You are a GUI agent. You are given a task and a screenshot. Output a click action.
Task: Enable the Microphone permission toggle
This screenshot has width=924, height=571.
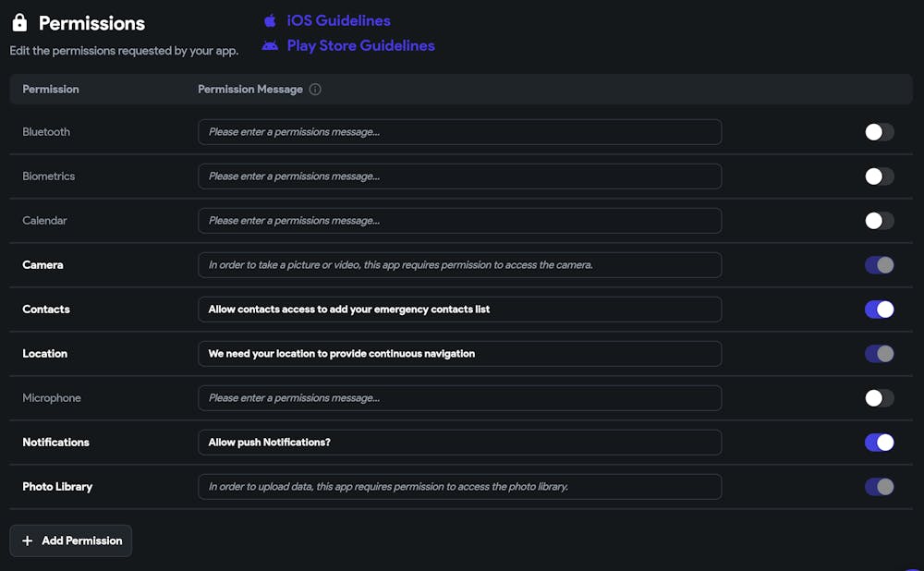(x=879, y=398)
